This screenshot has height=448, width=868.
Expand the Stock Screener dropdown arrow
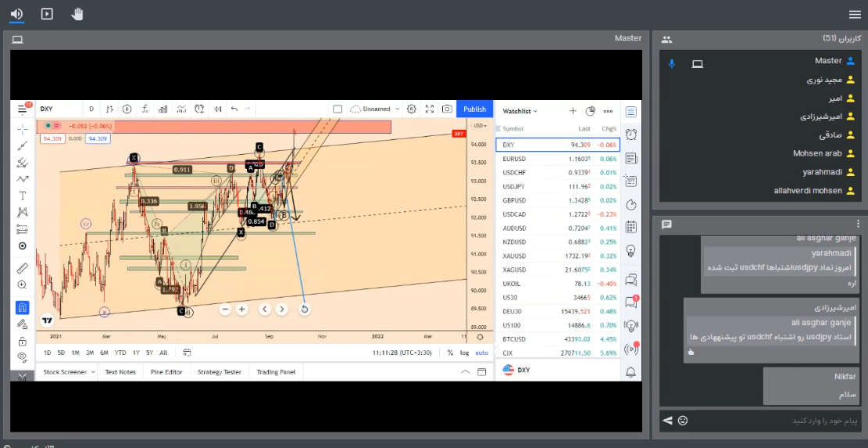click(93, 372)
